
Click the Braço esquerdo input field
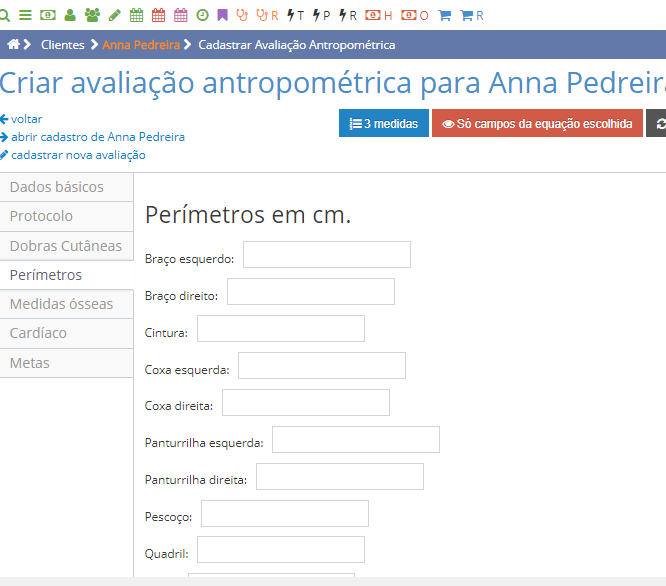tap(326, 255)
